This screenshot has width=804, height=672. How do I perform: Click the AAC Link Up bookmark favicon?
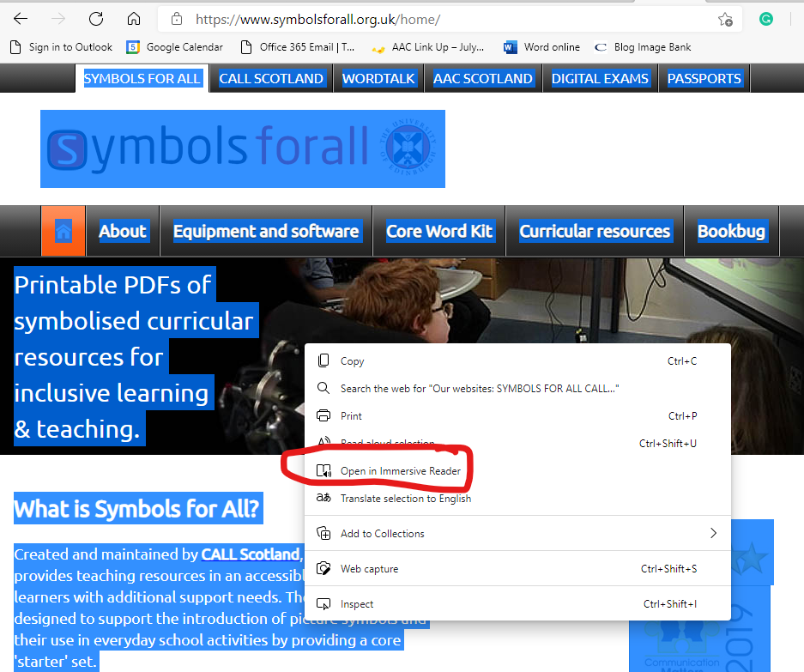[378, 48]
